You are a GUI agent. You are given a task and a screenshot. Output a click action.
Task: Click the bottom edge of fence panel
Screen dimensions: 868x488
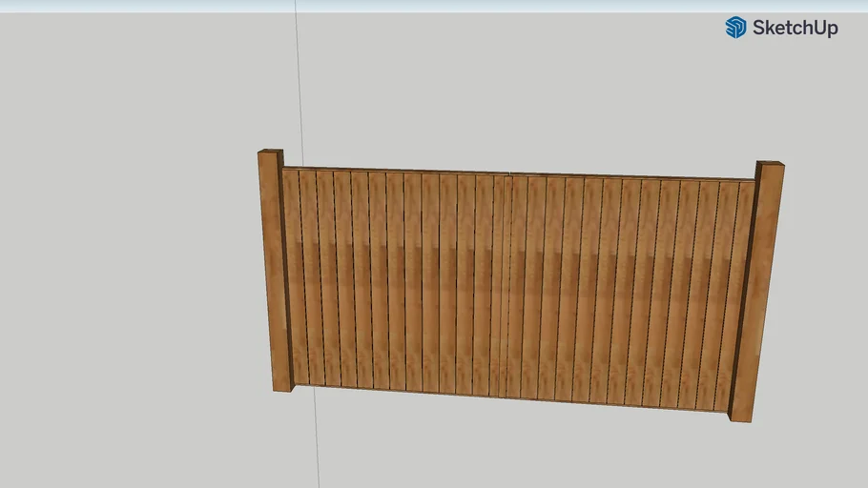(515, 397)
